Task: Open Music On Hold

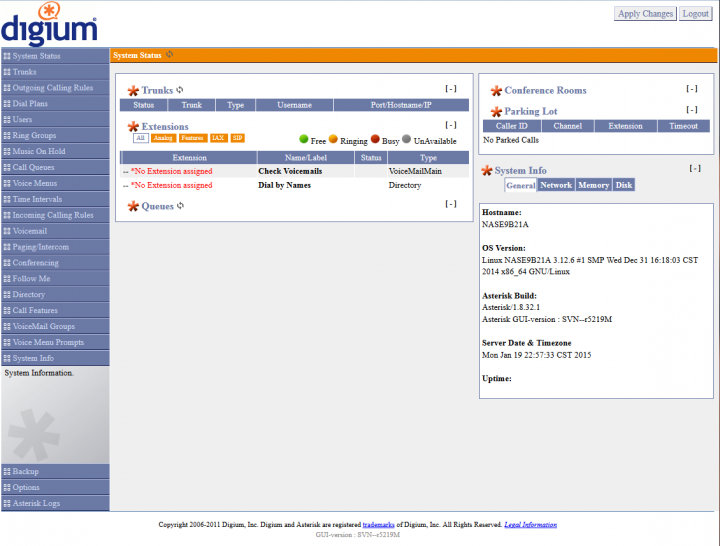Action: click(x=55, y=152)
